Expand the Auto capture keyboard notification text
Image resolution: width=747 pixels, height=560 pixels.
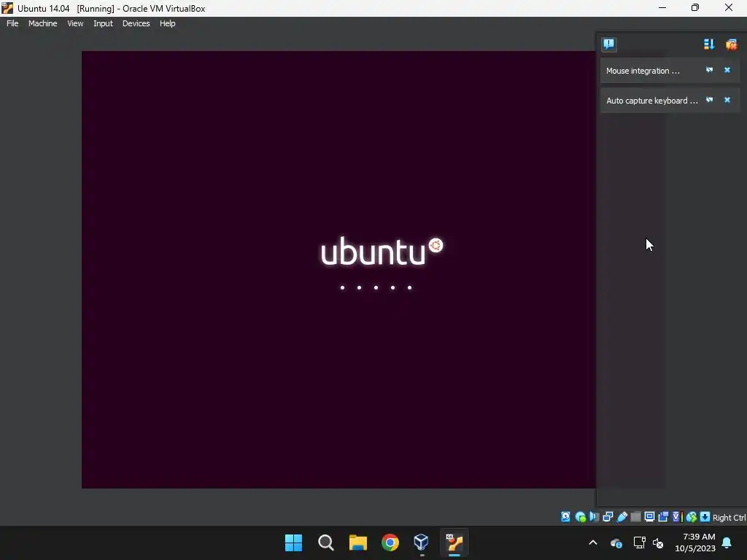click(x=651, y=101)
